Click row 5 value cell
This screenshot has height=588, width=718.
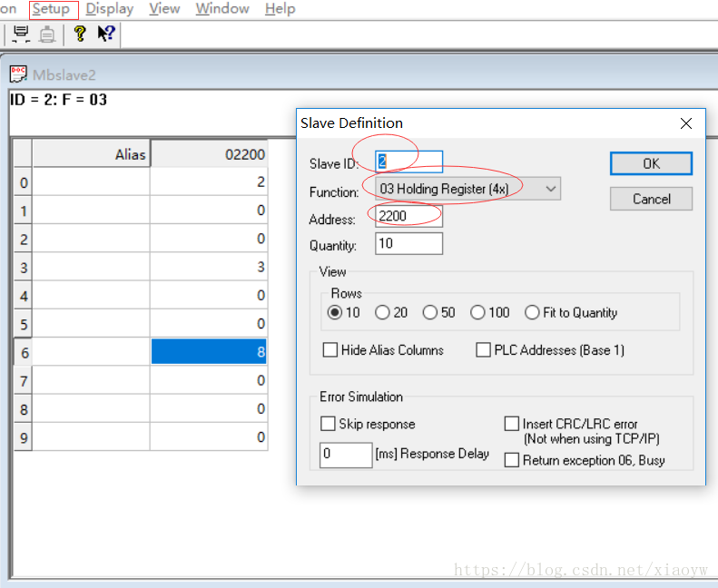[209, 324]
